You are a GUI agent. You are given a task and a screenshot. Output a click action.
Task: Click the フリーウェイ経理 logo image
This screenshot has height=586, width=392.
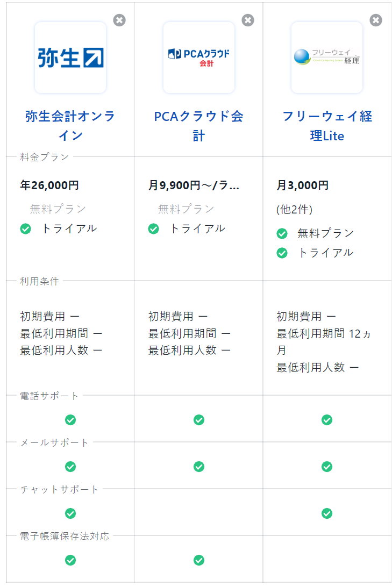[x=327, y=58]
